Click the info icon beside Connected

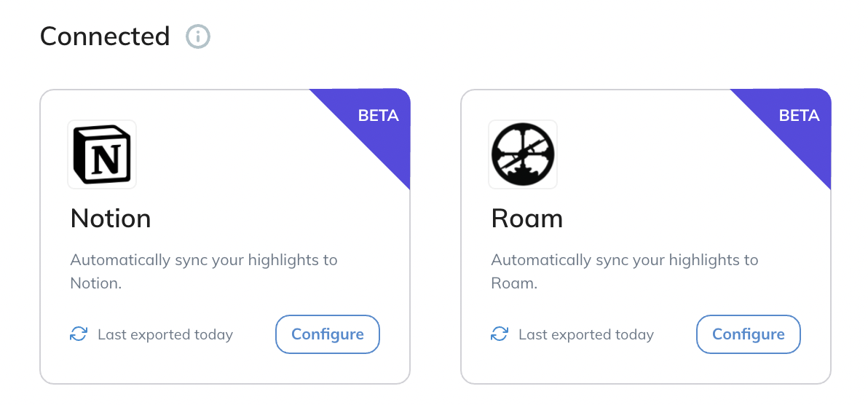pyautogui.click(x=197, y=37)
